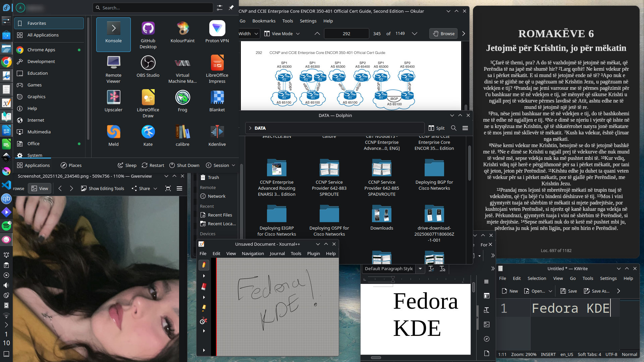
Task: Open the Journal menu in Xournal++
Action: click(x=277, y=253)
